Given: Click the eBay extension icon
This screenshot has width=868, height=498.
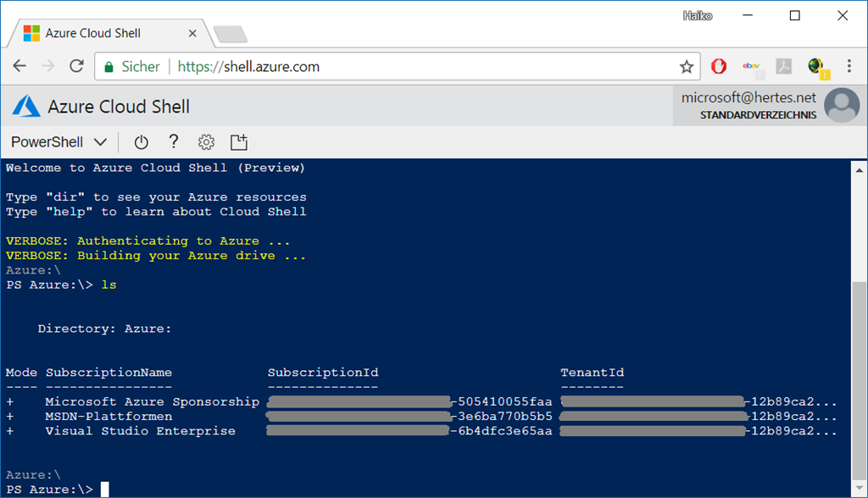Looking at the screenshot, I should (x=750, y=66).
